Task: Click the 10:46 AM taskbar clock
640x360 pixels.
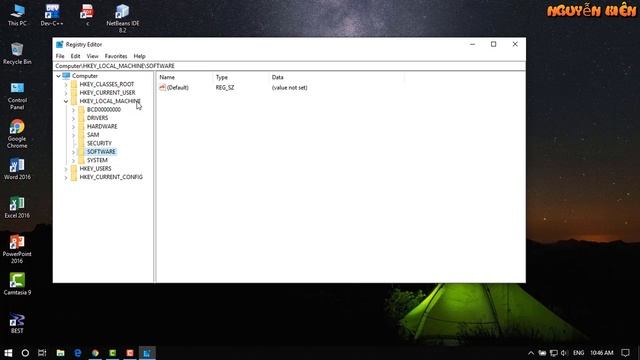Action: coord(602,353)
